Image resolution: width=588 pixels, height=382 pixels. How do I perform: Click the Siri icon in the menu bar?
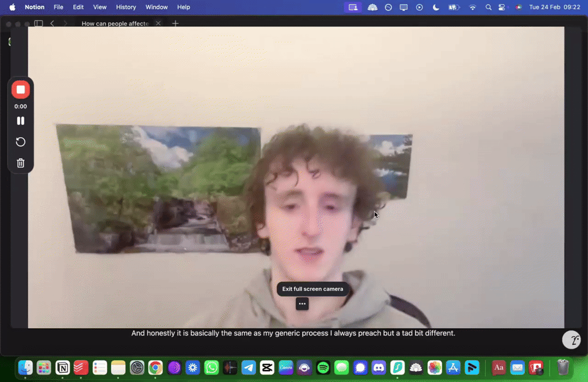tap(519, 7)
